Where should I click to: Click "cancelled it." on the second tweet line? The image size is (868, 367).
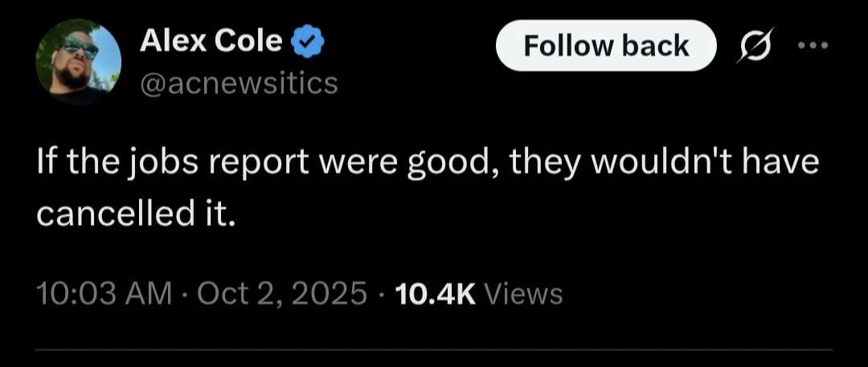click(x=137, y=215)
